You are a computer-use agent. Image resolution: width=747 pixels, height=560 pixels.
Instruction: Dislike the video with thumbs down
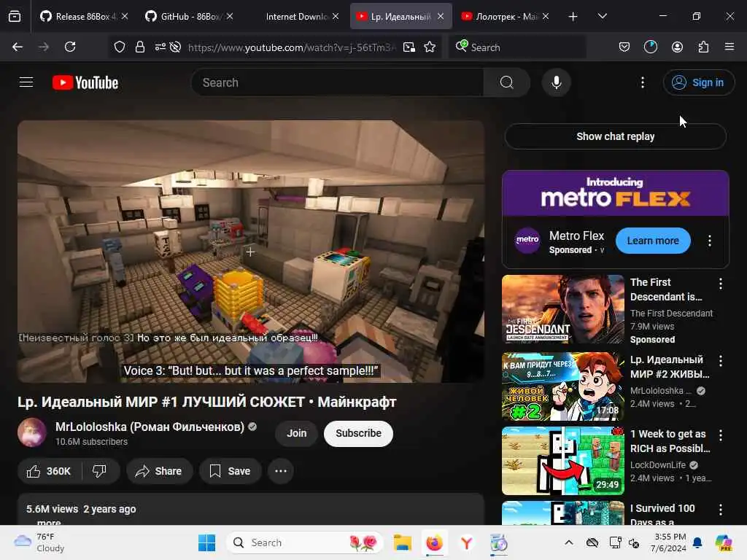click(99, 471)
